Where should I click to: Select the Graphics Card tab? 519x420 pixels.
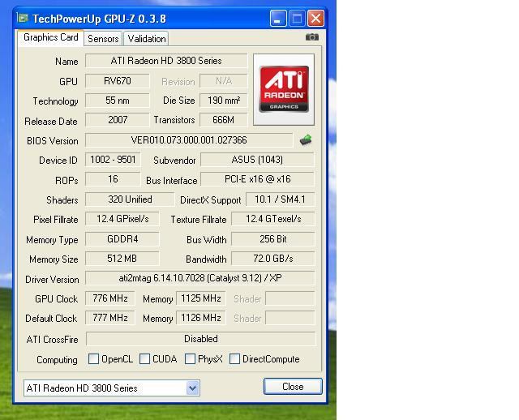click(x=50, y=38)
